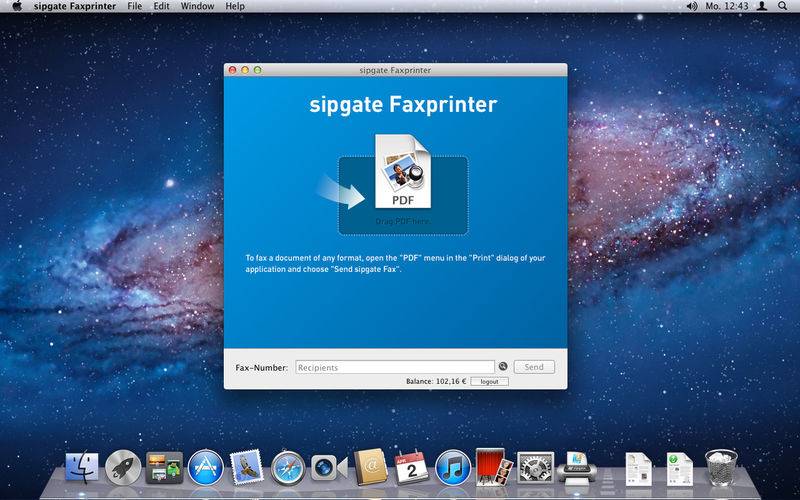Screen dimensions: 800x500
Task: Click into the Recipients fax number field
Action: click(x=395, y=367)
